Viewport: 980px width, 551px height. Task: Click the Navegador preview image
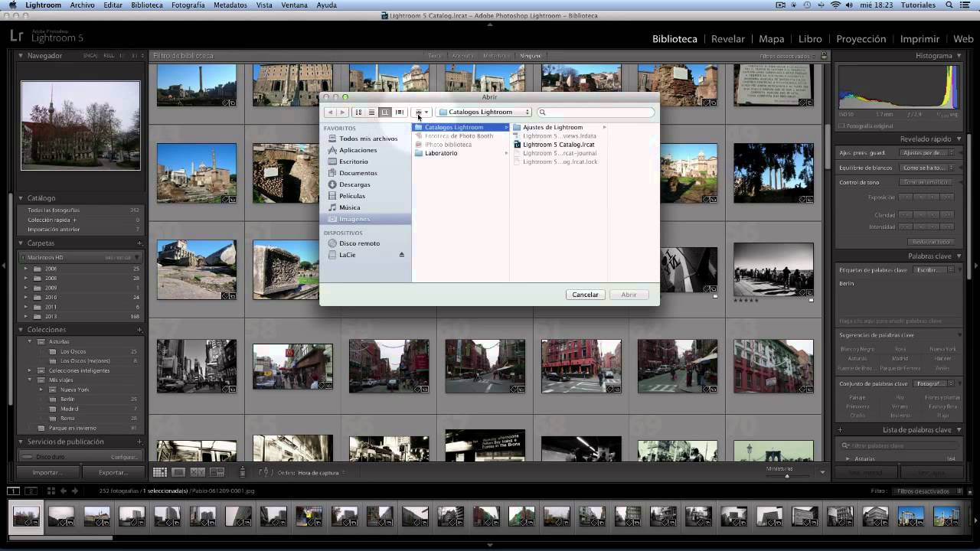pos(80,126)
